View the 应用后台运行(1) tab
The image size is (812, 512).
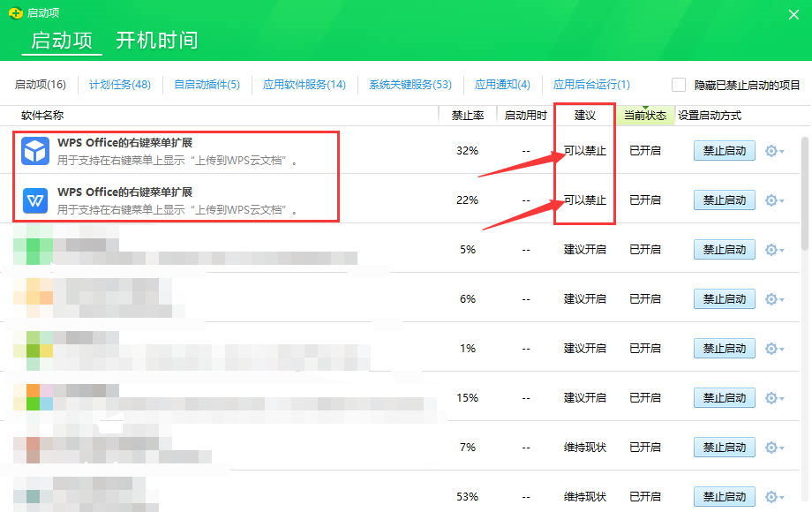(x=591, y=85)
